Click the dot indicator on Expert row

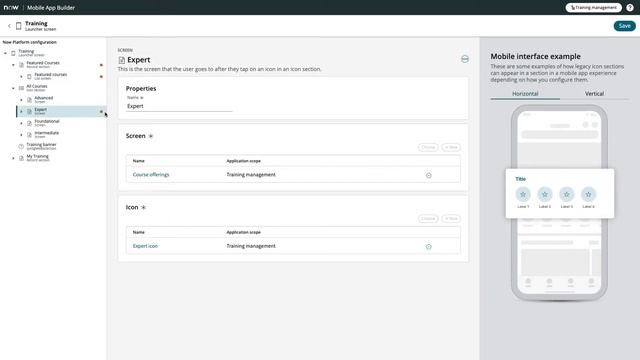[101, 111]
